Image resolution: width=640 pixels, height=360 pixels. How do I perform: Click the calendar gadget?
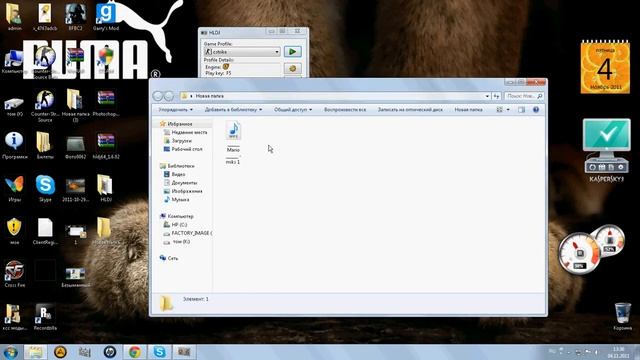pos(605,67)
